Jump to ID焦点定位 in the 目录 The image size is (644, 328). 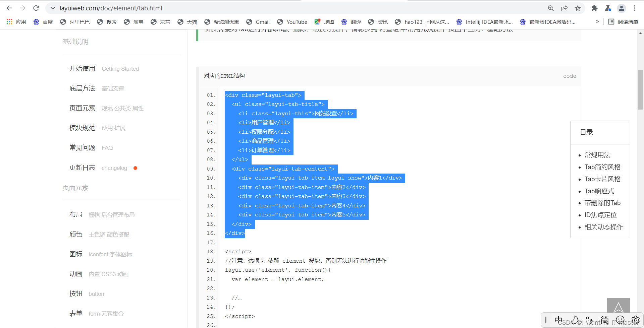tap(601, 215)
